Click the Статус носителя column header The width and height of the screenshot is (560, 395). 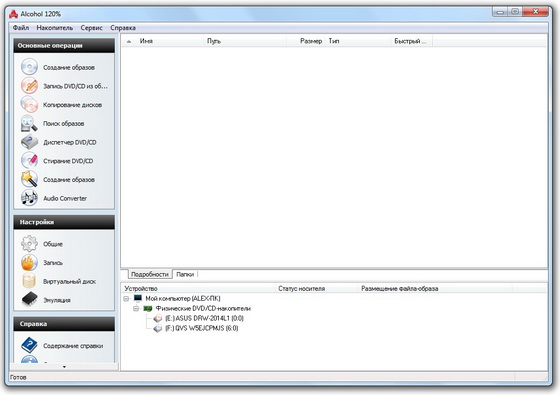[x=317, y=289]
